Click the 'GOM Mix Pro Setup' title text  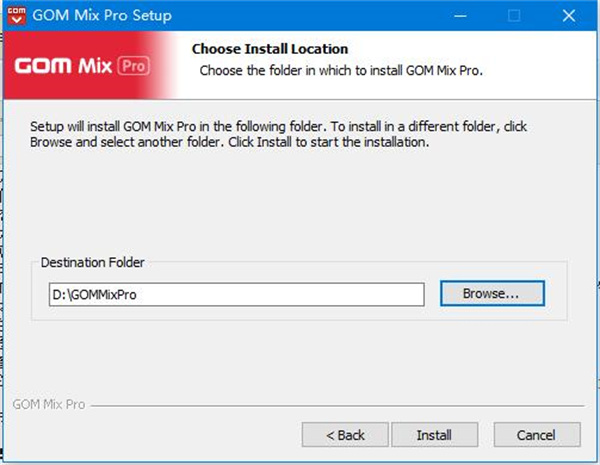102,16
